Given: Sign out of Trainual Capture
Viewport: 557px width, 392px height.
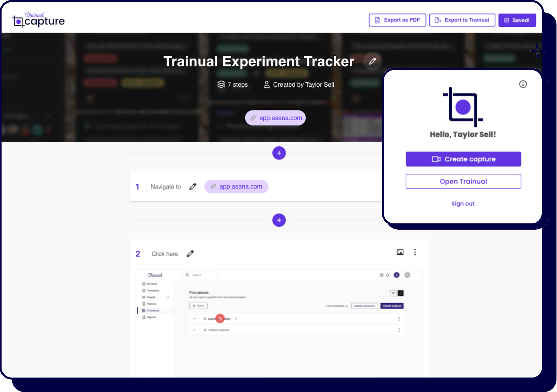Looking at the screenshot, I should pos(463,203).
